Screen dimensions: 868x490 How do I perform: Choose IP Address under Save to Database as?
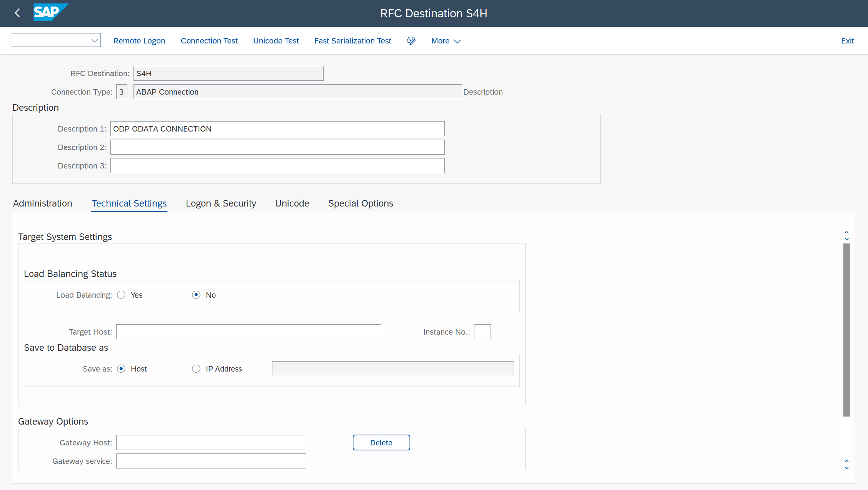pos(196,368)
